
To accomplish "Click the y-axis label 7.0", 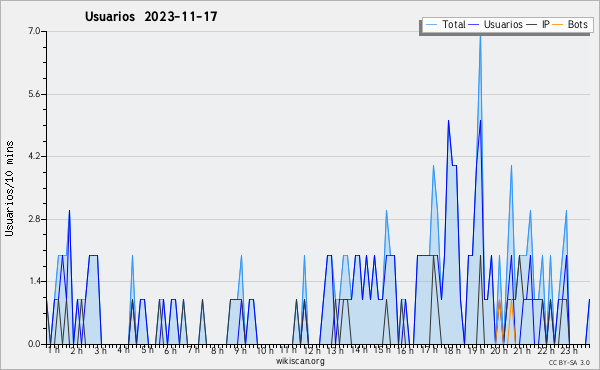I will point(34,31).
